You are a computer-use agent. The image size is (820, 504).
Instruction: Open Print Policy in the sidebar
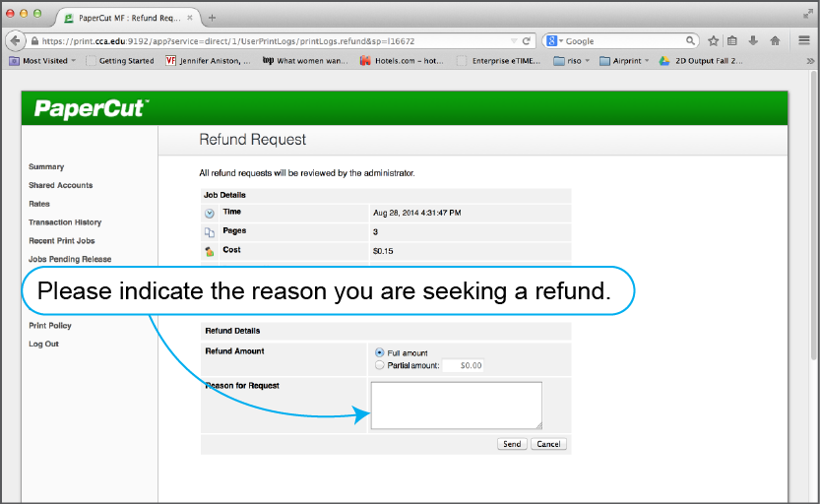click(49, 325)
